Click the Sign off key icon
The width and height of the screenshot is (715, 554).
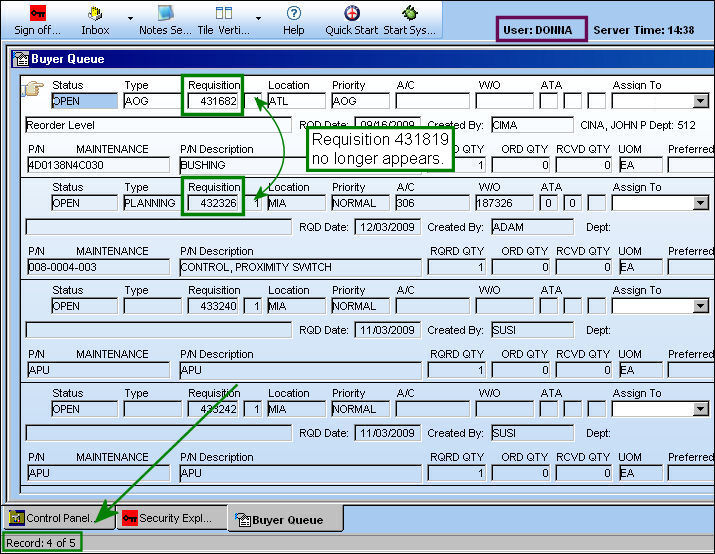point(37,13)
